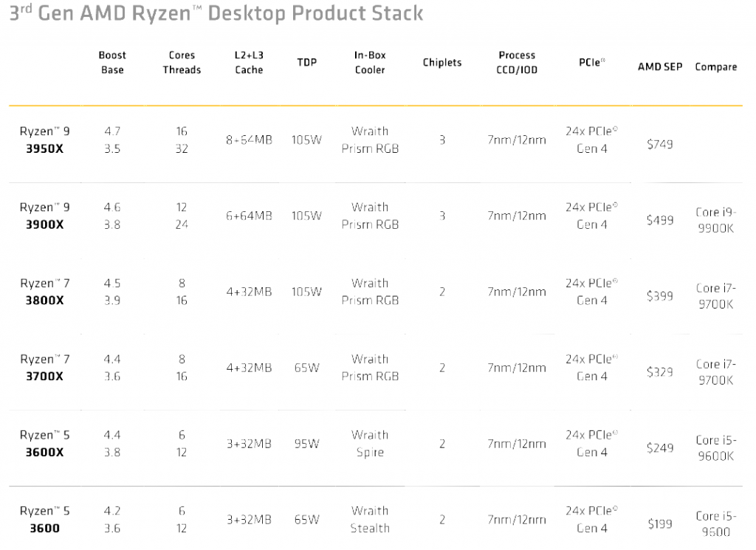
Task: Click the Ryzen 5 3600 product name
Action: pos(44,520)
